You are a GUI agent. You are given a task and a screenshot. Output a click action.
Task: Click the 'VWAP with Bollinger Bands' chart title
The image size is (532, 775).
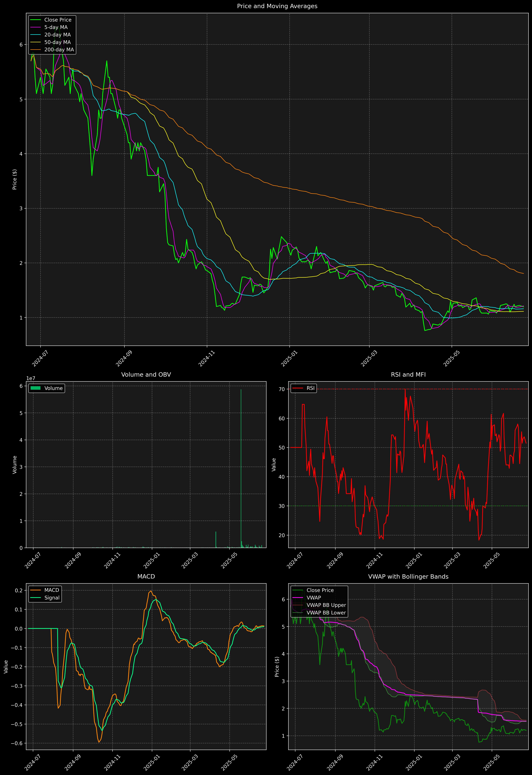click(408, 577)
